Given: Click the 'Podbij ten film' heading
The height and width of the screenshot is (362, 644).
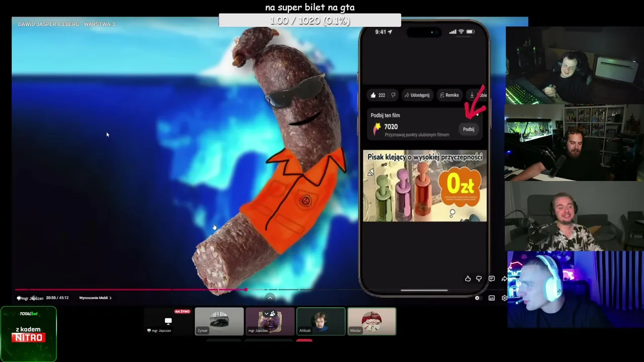Looking at the screenshot, I should click(385, 115).
